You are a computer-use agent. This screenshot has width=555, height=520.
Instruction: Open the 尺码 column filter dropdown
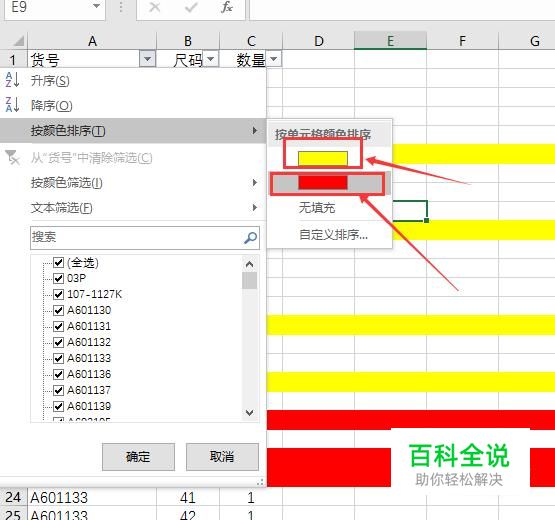(211, 59)
